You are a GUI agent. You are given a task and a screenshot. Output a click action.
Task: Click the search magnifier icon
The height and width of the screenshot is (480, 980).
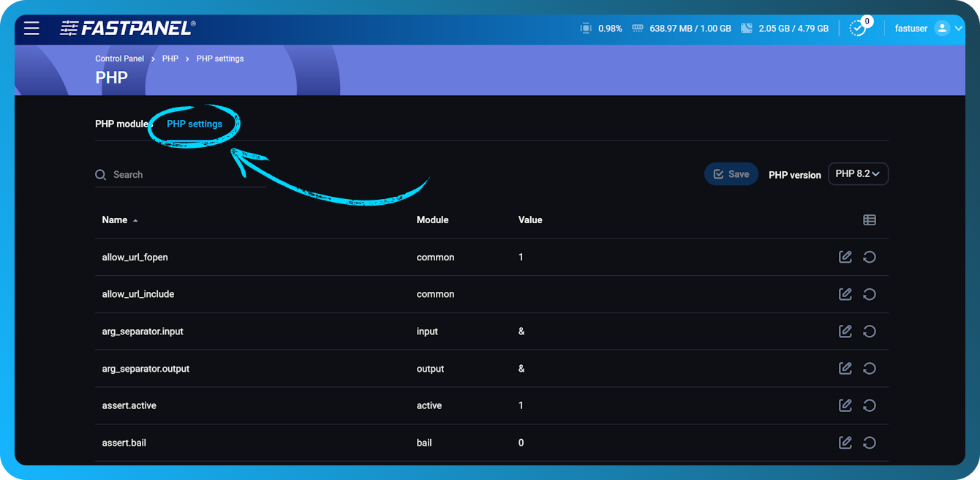100,175
